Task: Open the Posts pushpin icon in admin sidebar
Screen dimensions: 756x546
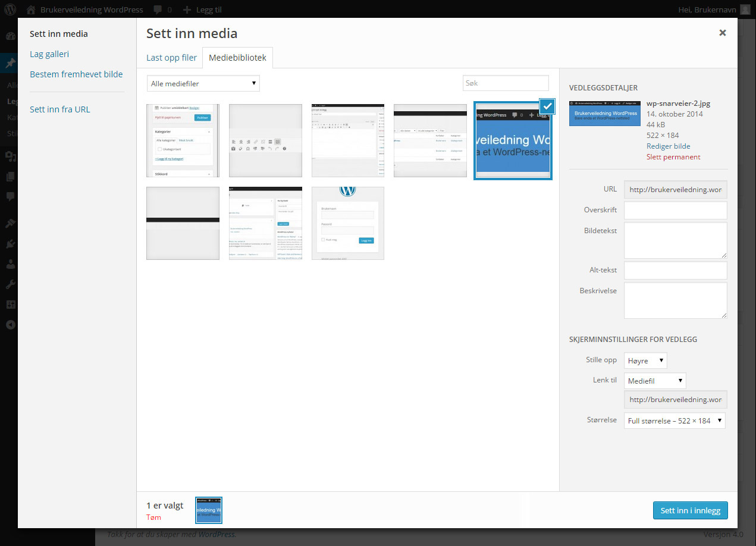Action: point(10,64)
